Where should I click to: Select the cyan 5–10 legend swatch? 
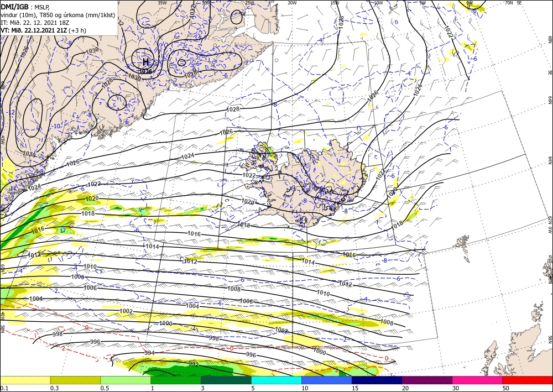coord(276,380)
